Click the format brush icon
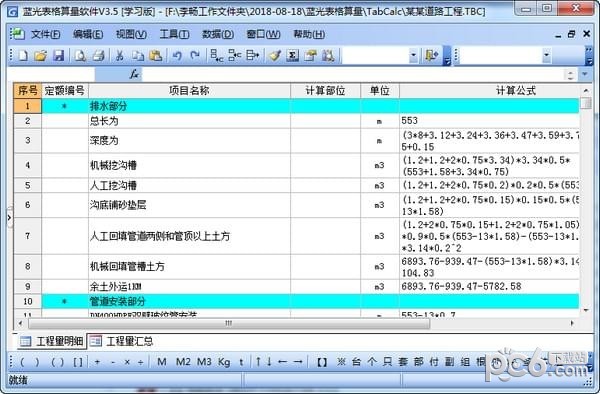600x394 pixels. coord(274,56)
